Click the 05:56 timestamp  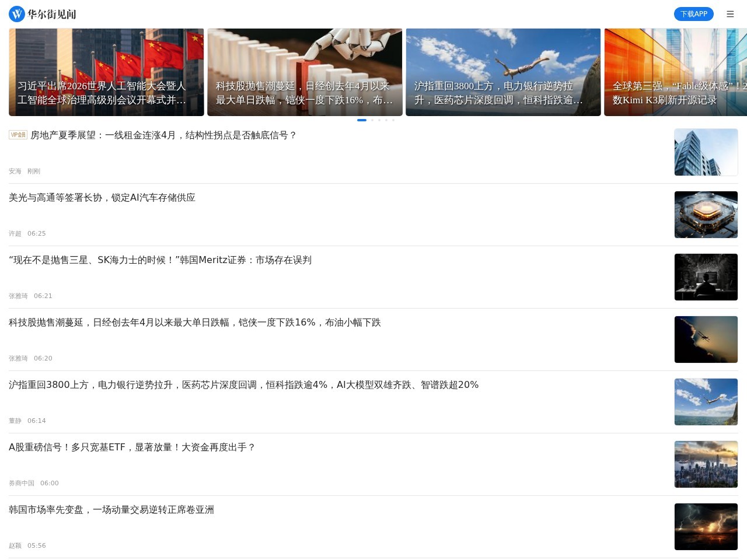click(37, 545)
